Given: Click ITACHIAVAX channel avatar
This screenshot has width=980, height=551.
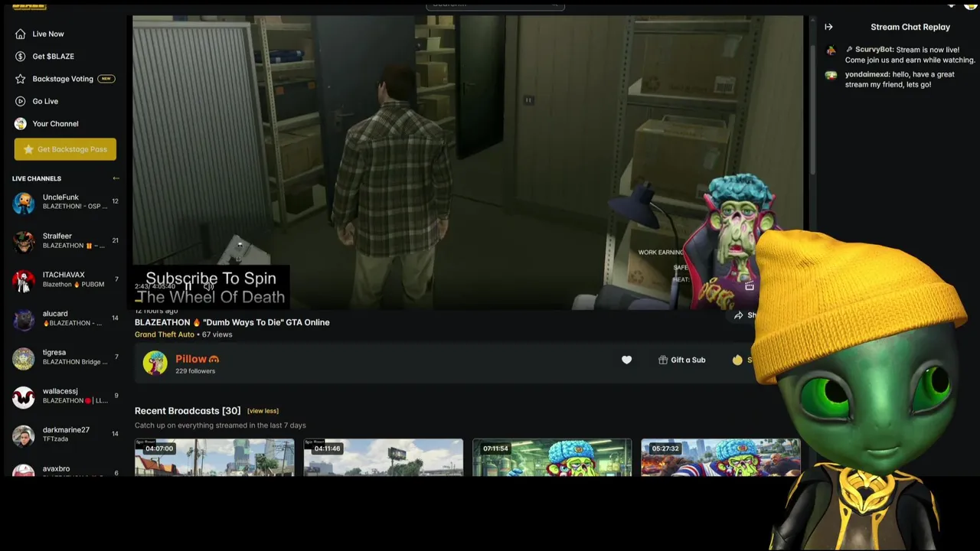Looking at the screenshot, I should [x=24, y=280].
